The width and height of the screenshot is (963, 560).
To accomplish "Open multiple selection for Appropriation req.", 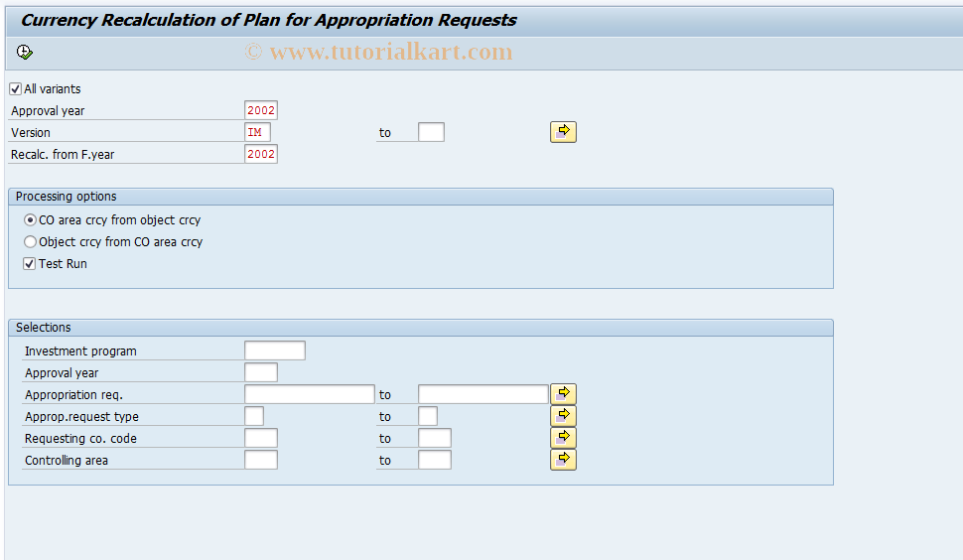I will tap(563, 394).
